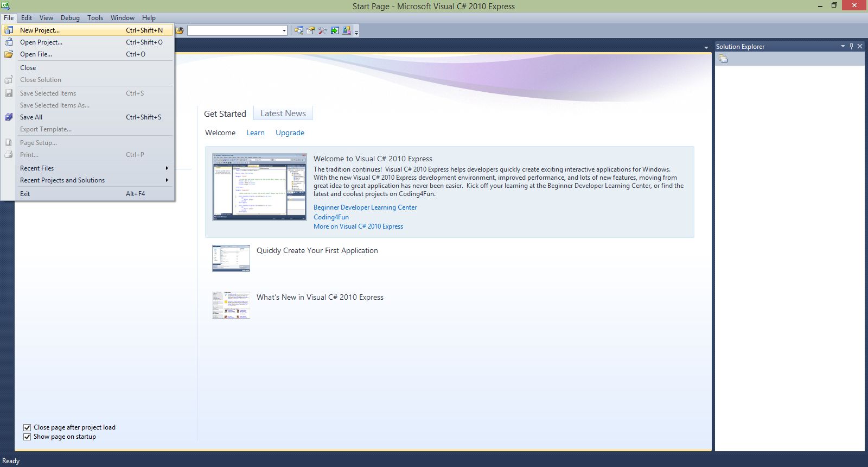
Task: Click the Save All disks icon
Action: pyautogui.click(x=9, y=117)
